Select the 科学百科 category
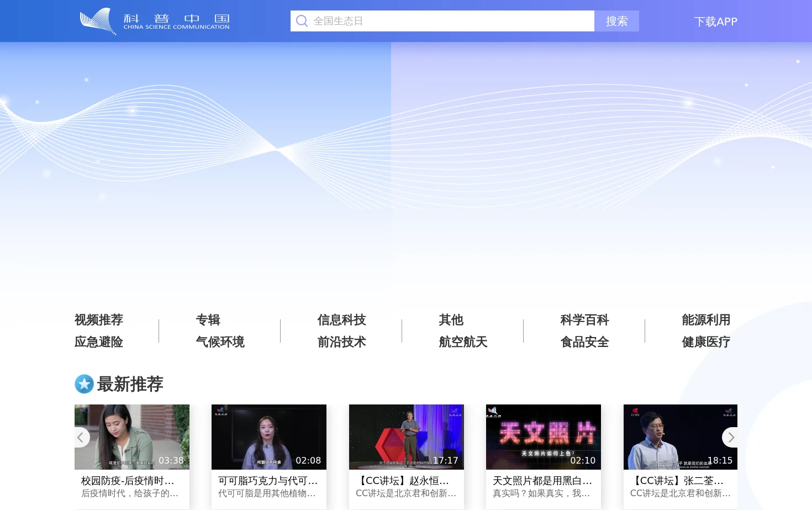 coord(585,320)
